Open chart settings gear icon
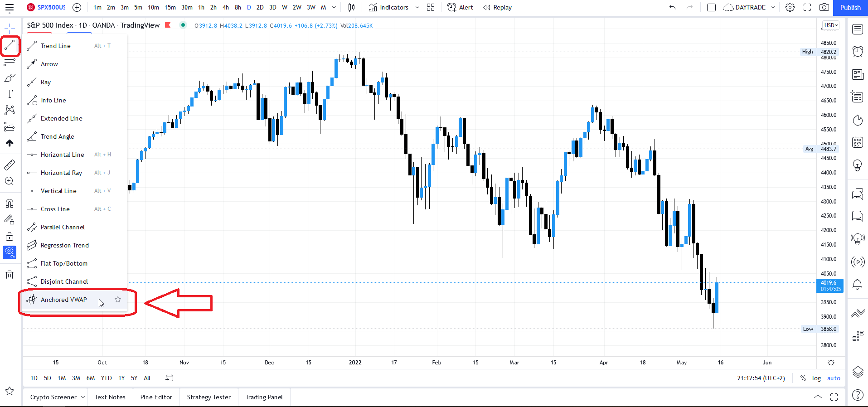Image resolution: width=868 pixels, height=407 pixels. point(790,7)
